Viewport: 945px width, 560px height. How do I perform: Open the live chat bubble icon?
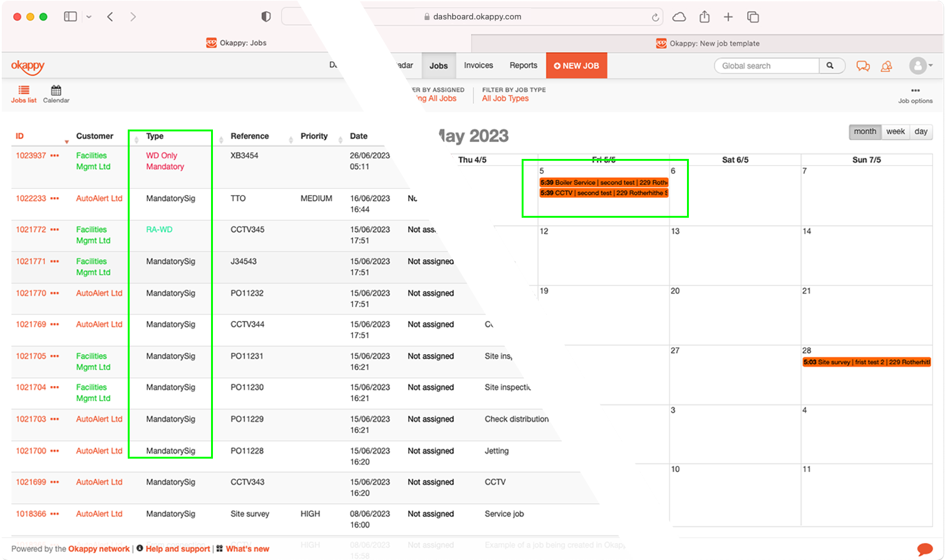coord(924,549)
